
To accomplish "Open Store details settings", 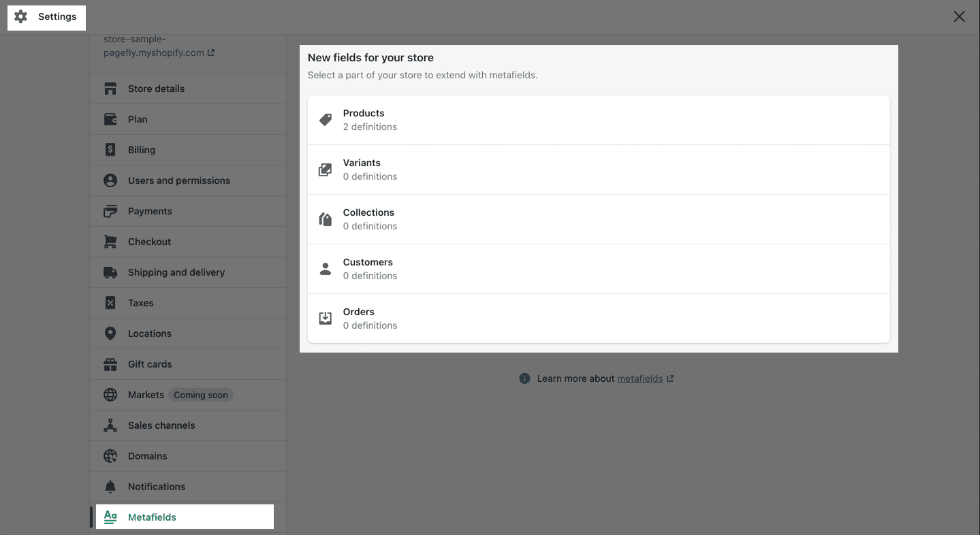I will (x=188, y=88).
